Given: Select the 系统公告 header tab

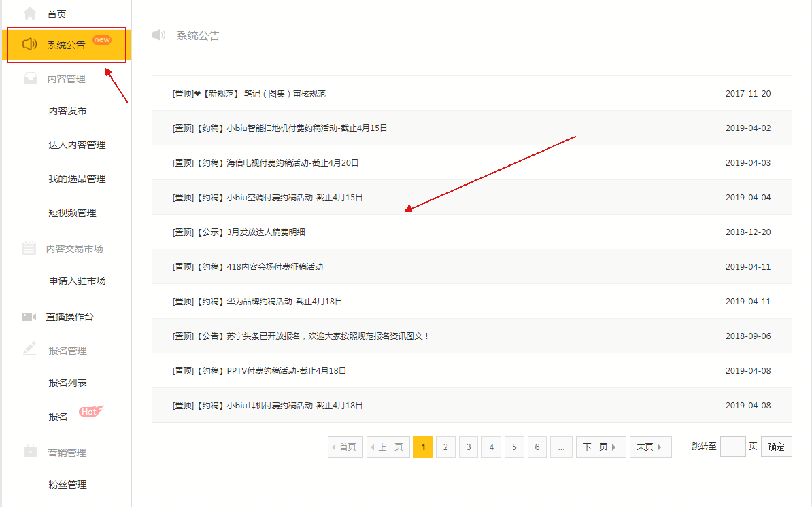Looking at the screenshot, I should (x=198, y=36).
